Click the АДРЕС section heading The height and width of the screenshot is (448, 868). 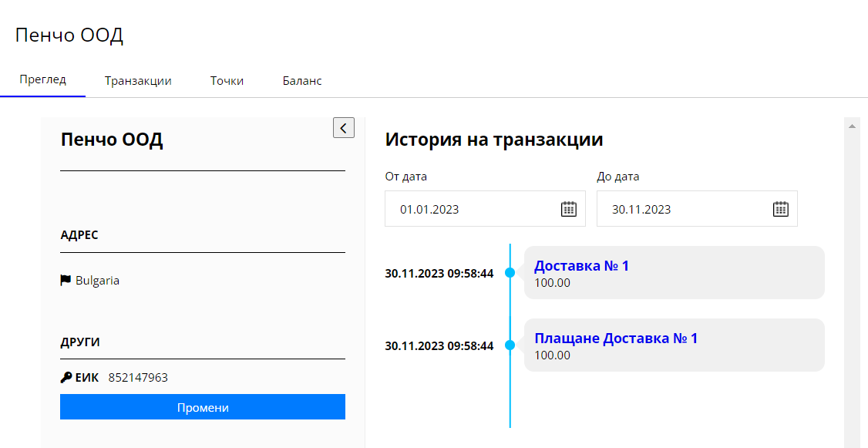(x=79, y=235)
